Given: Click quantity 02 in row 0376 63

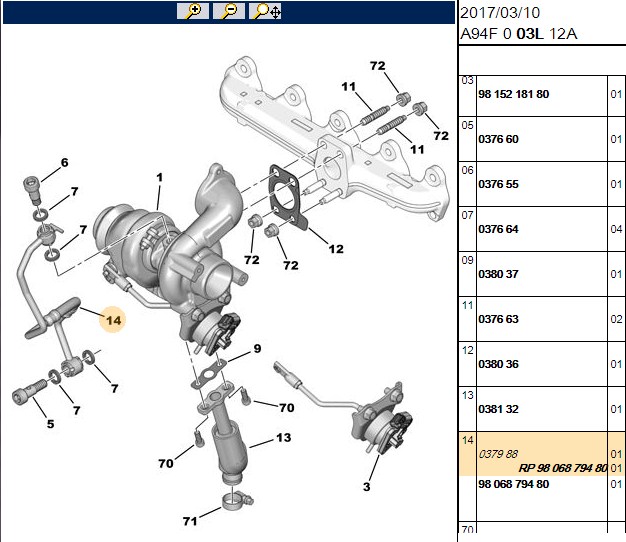Looking at the screenshot, I should coord(616,319).
